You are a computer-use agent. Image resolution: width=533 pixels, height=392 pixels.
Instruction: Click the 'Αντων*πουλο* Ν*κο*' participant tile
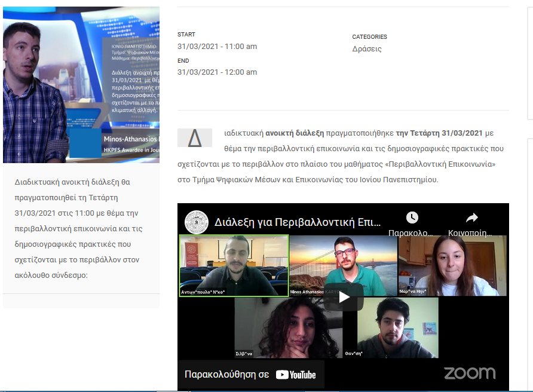click(234, 265)
